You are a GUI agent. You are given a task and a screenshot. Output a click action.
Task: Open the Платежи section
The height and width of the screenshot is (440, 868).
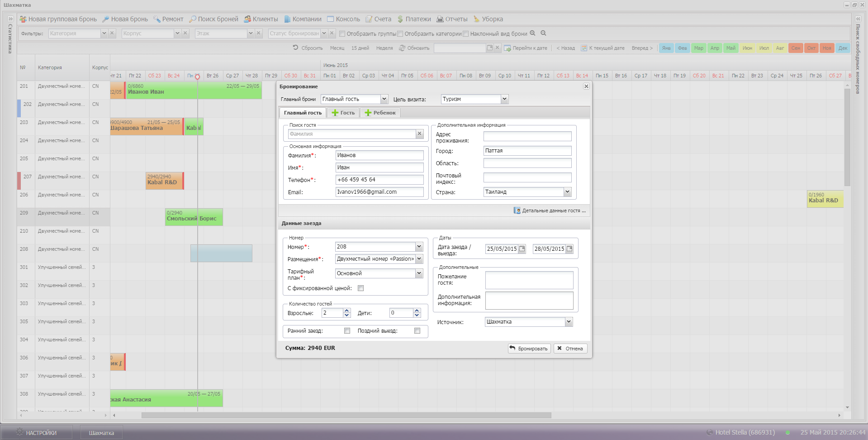tap(414, 19)
